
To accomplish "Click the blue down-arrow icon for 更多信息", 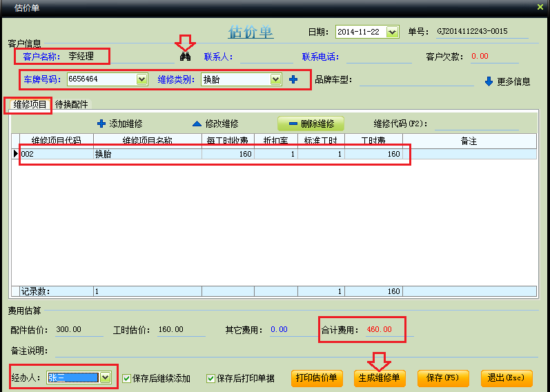I will pyautogui.click(x=489, y=81).
